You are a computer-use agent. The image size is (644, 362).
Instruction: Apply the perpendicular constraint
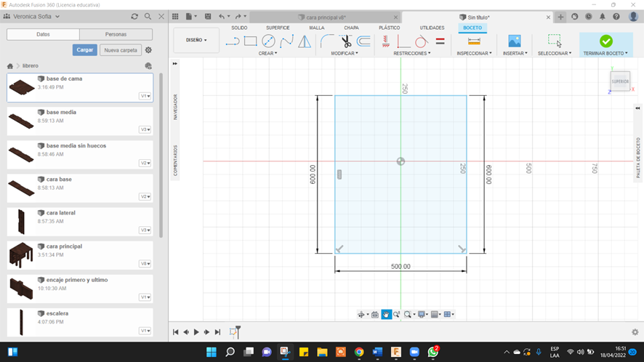[403, 41]
